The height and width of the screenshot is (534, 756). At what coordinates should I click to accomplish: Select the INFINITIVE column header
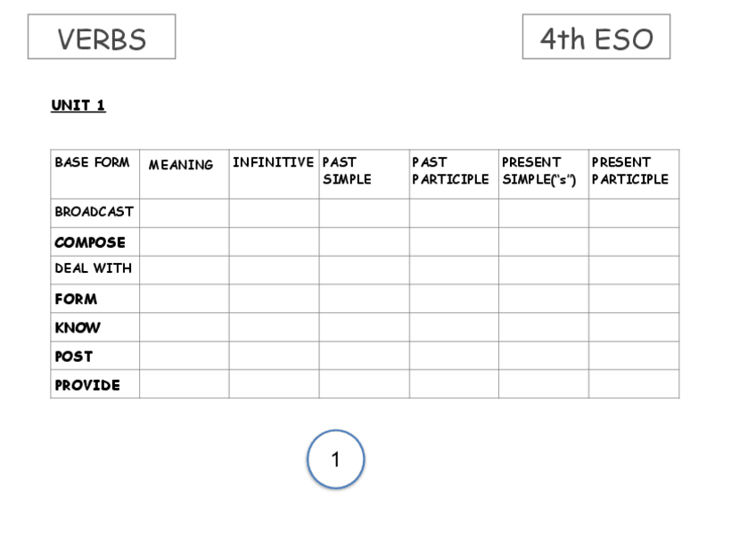[273, 162]
